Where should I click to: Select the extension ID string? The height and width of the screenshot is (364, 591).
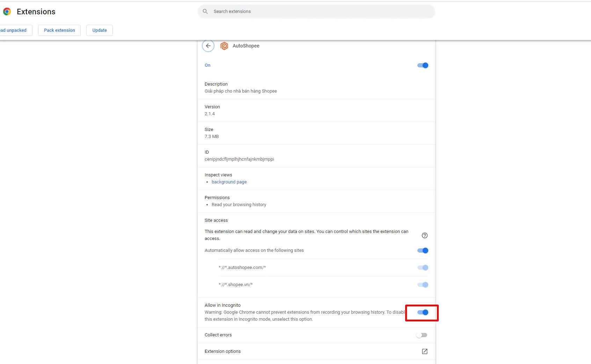coord(239,159)
